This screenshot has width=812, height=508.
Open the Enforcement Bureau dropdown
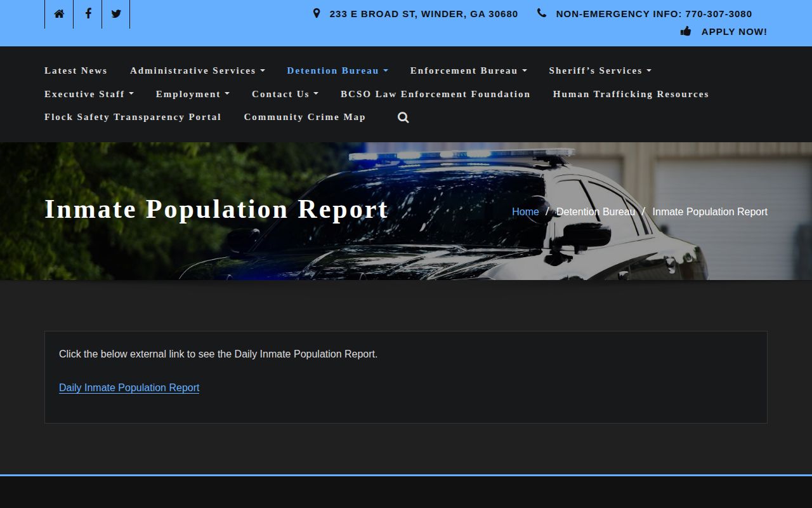(x=469, y=70)
